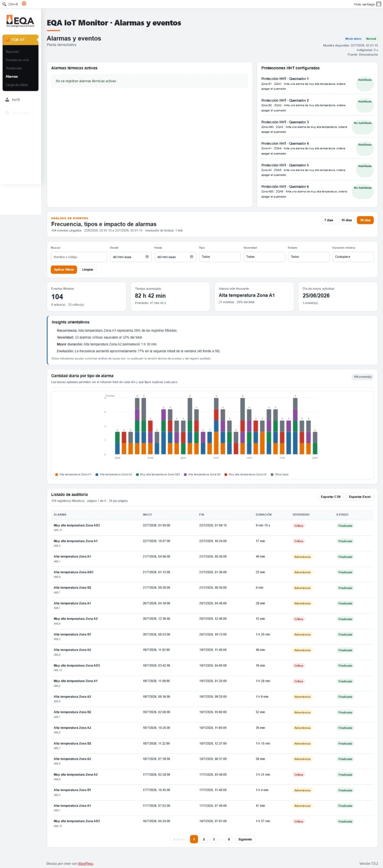This screenshot has width=383, height=868.
Task: Click the Exportar CSV button
Action: click(x=330, y=497)
